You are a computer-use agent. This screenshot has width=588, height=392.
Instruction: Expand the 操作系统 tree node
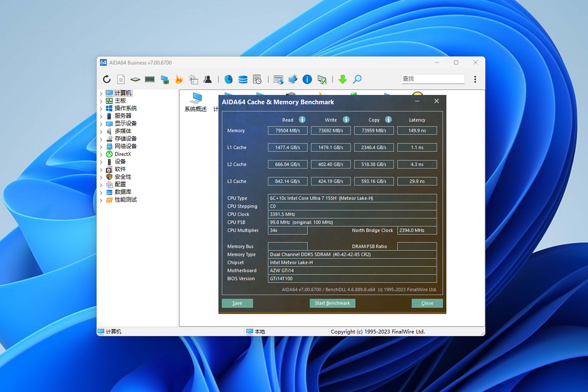(101, 109)
